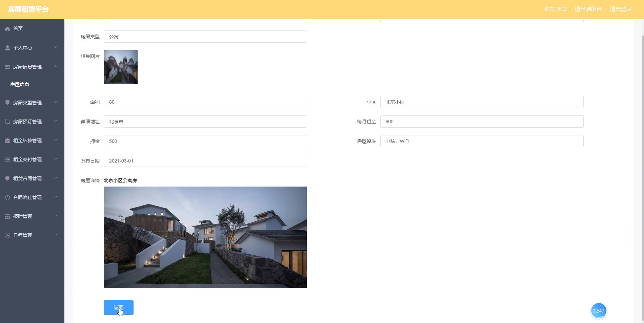The height and width of the screenshot is (323, 644).
Task: Click the blue 返回 button
Action: pos(119,307)
